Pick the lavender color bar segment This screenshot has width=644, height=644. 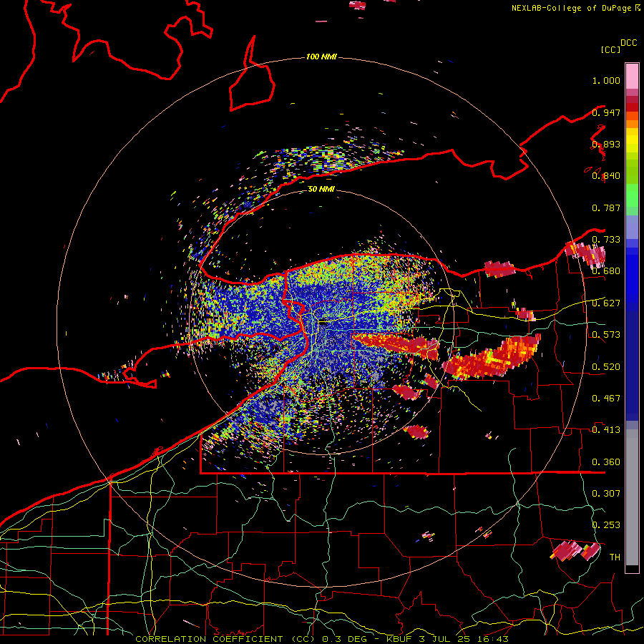(632, 227)
